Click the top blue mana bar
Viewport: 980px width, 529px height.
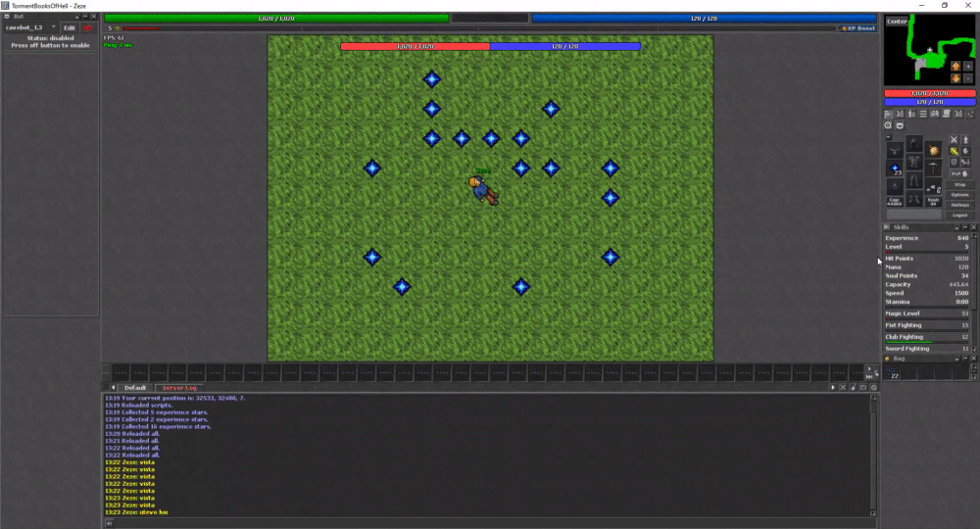pyautogui.click(x=704, y=18)
